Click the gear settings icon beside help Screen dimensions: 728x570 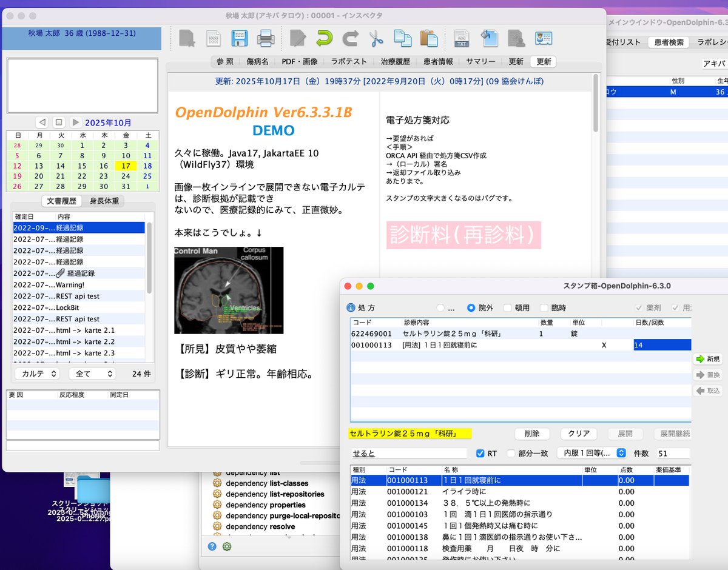[x=227, y=546]
